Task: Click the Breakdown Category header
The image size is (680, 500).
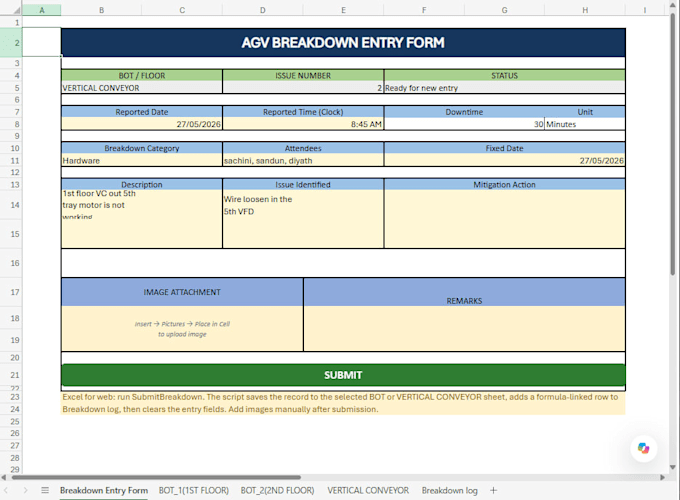Action: pyautogui.click(x=142, y=148)
